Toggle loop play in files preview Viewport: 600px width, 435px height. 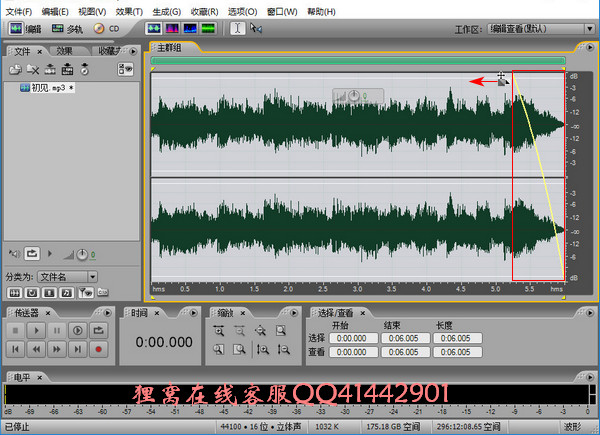tap(32, 253)
